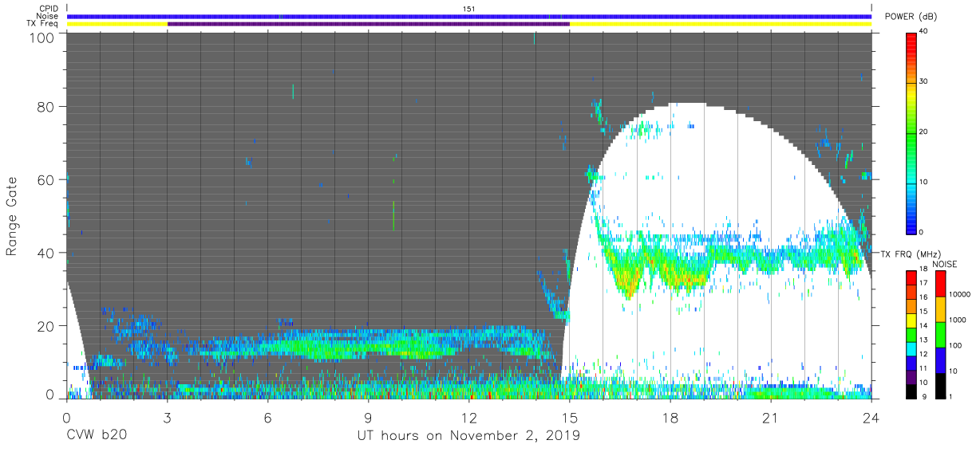This screenshot has height=452, width=980.
Task: Click the '24' UT hour axis label
Action: coord(871,418)
